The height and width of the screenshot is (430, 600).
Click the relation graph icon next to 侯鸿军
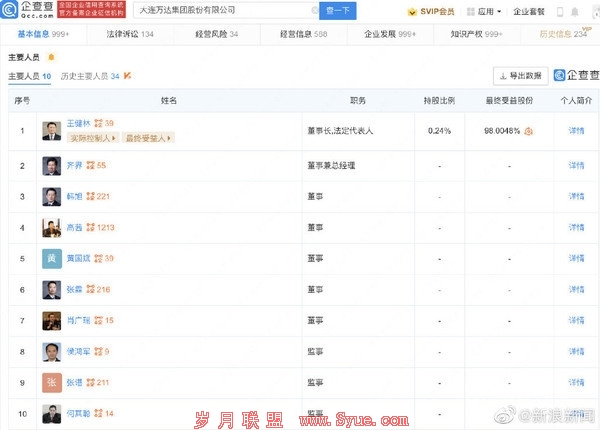point(98,351)
